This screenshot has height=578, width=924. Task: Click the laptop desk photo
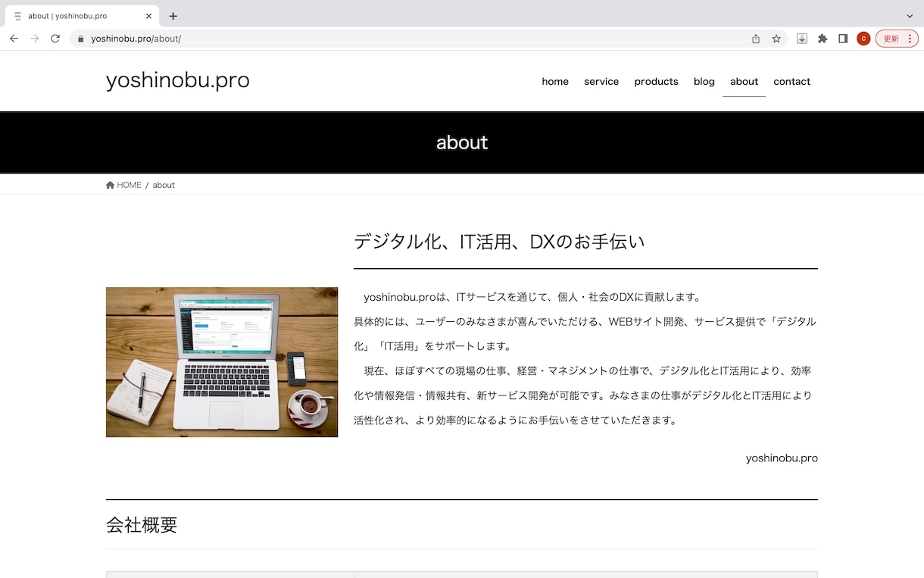(x=222, y=362)
